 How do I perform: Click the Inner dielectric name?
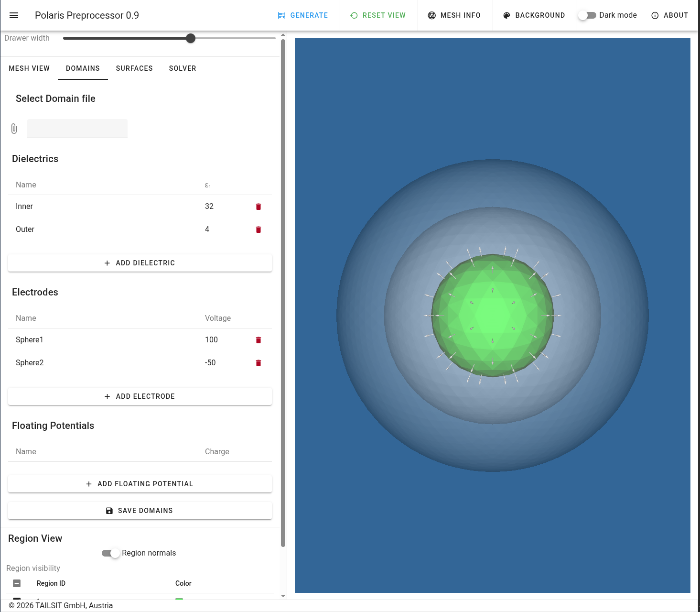[x=24, y=207]
